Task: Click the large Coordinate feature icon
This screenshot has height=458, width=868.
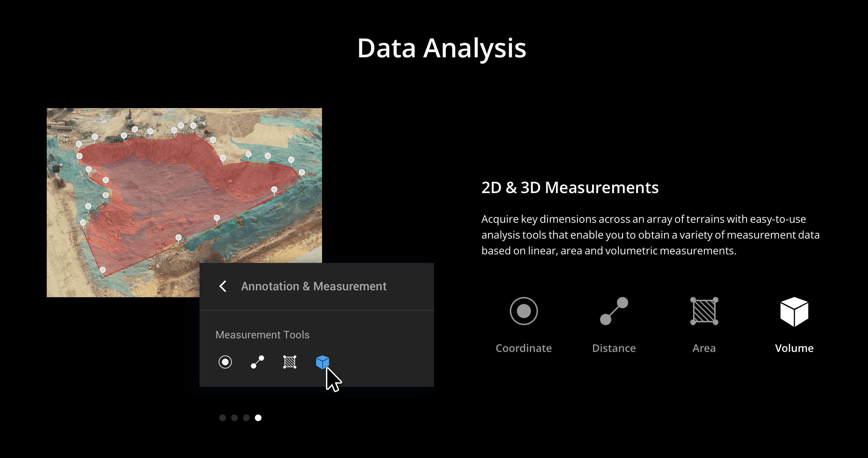Action: [x=524, y=311]
